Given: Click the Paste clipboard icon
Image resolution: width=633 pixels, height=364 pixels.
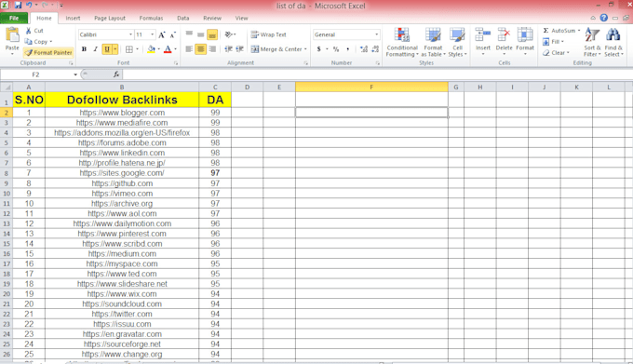Looking at the screenshot, I should (12, 35).
